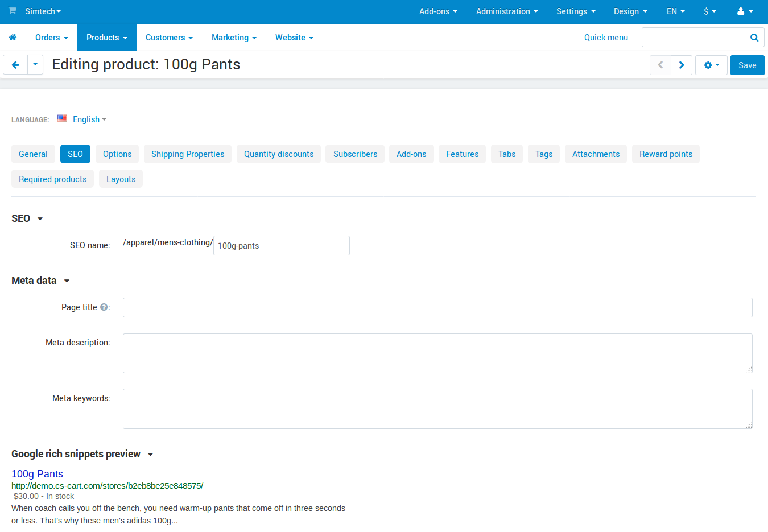The image size is (768, 532).
Task: Open the Website menu
Action: [x=294, y=38]
